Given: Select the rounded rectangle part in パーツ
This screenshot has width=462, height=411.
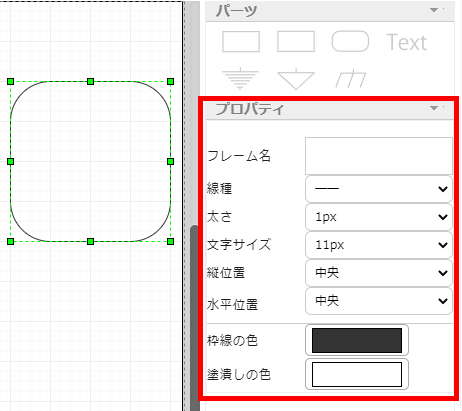Looking at the screenshot, I should coord(350,42).
